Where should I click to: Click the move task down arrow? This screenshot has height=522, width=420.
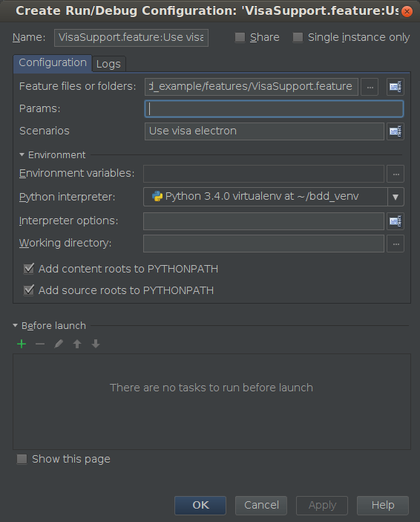point(96,344)
